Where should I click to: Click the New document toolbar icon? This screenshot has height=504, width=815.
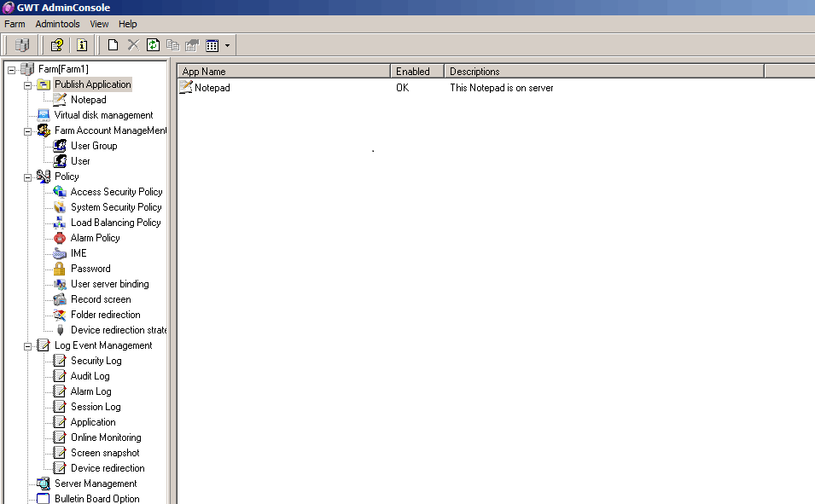pyautogui.click(x=113, y=45)
